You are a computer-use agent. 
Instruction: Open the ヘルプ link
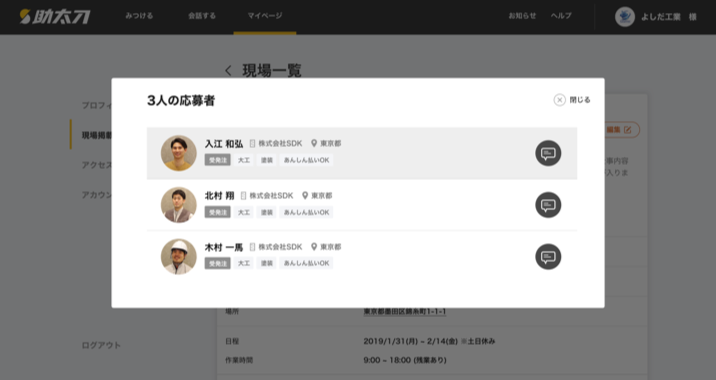click(561, 16)
